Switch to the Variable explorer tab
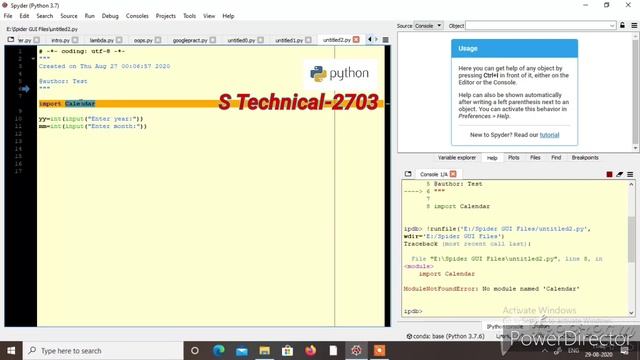640x360 pixels. click(x=457, y=158)
